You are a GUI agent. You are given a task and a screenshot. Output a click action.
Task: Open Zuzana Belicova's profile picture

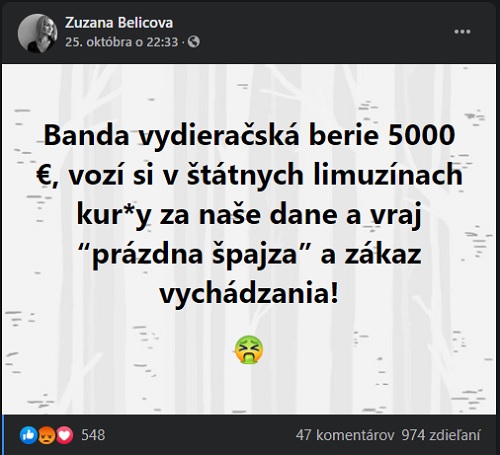[38, 33]
